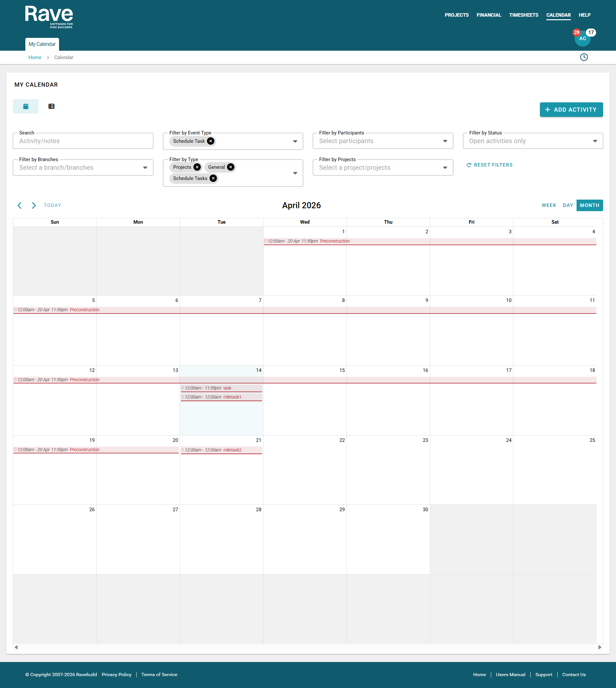This screenshot has height=688, width=616.
Task: Open the Timesheets menu
Action: tap(523, 15)
